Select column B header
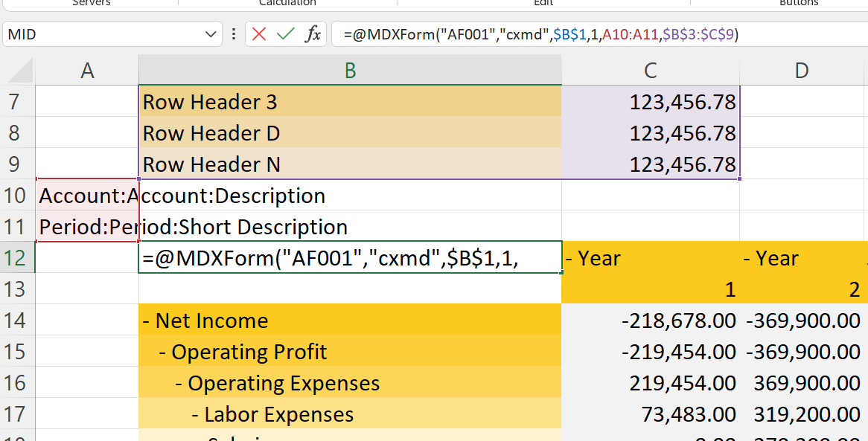 (350, 71)
